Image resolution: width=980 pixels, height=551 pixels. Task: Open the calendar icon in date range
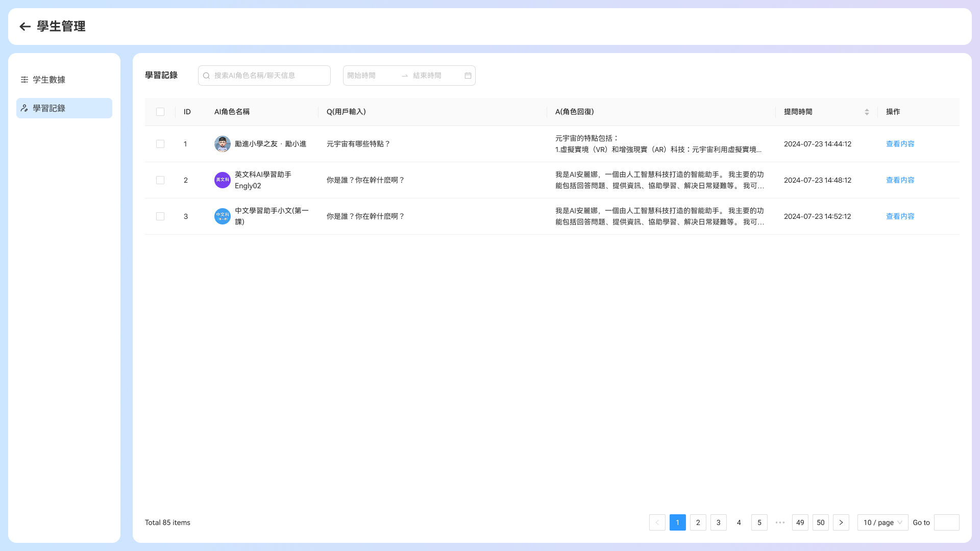click(468, 76)
